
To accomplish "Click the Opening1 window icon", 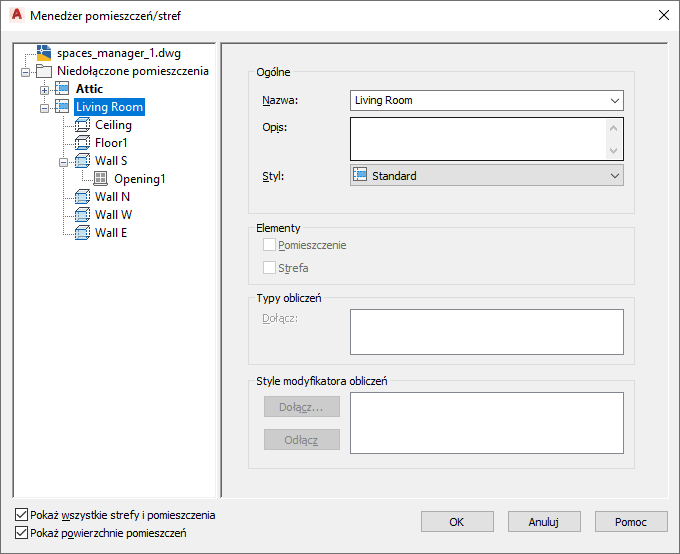I will (x=101, y=178).
